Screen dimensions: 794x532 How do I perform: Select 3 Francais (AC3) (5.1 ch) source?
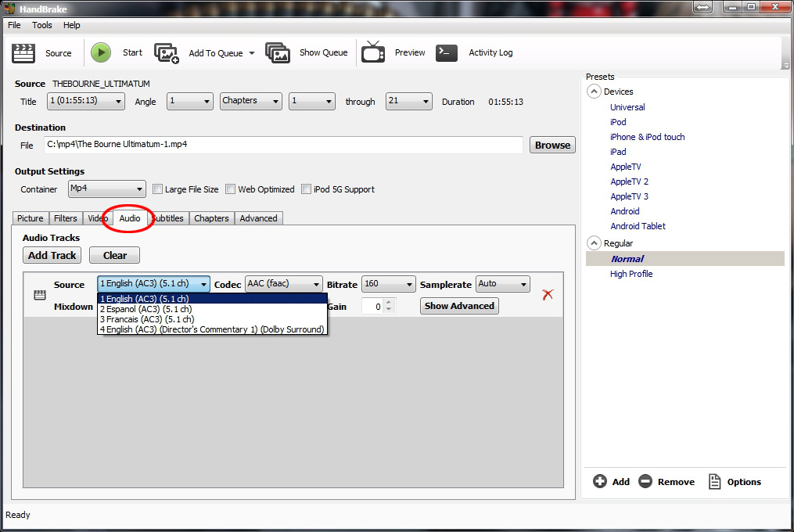[x=212, y=319]
